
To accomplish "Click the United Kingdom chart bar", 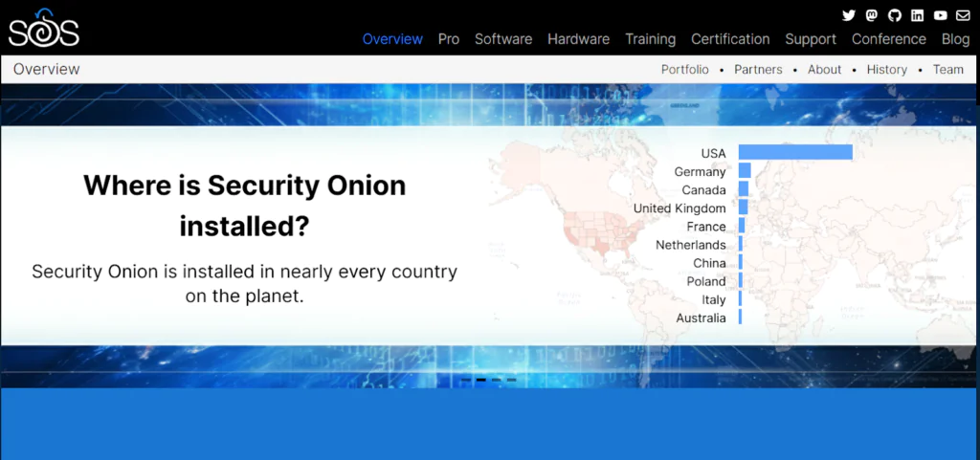I will (x=743, y=208).
